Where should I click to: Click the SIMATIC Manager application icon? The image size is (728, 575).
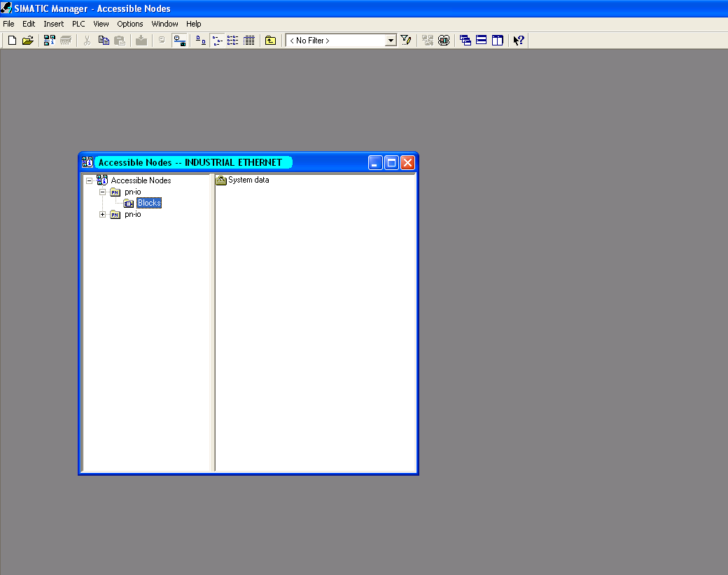6,8
